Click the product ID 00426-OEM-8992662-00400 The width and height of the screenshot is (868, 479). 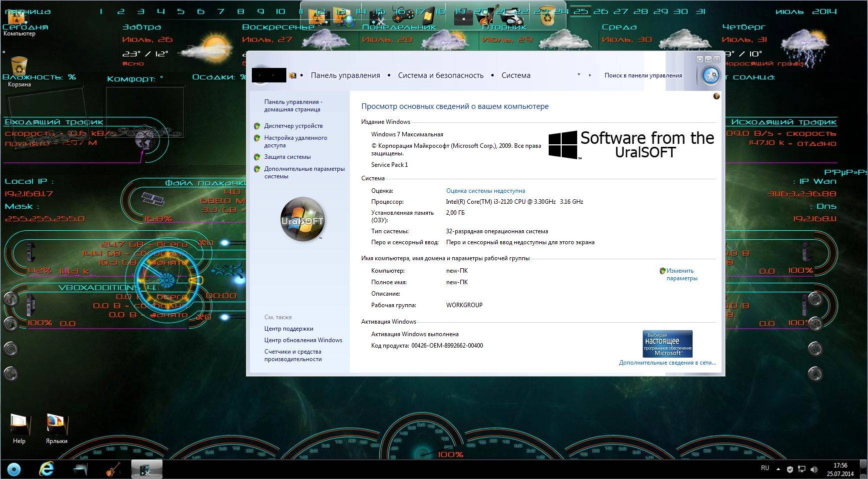(x=447, y=346)
